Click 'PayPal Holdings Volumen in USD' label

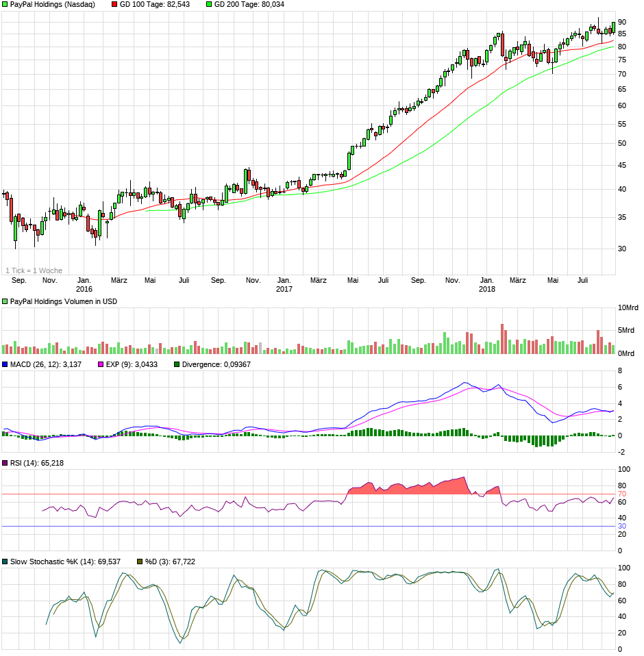tap(64, 302)
